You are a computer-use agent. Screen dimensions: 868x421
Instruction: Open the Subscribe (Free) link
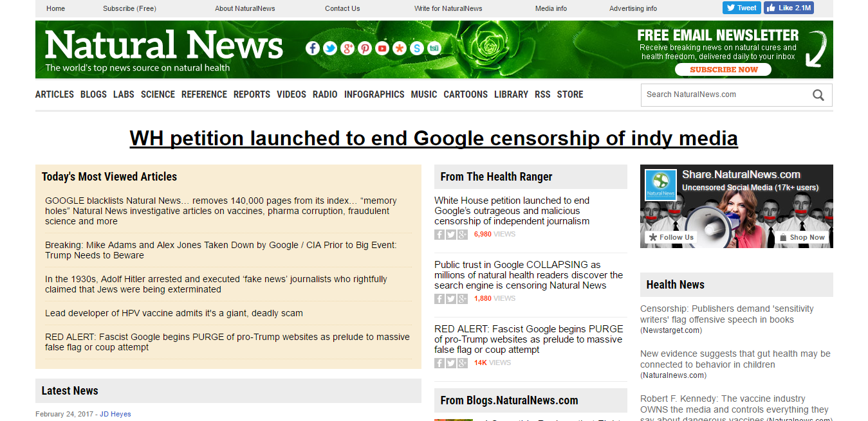129,8
